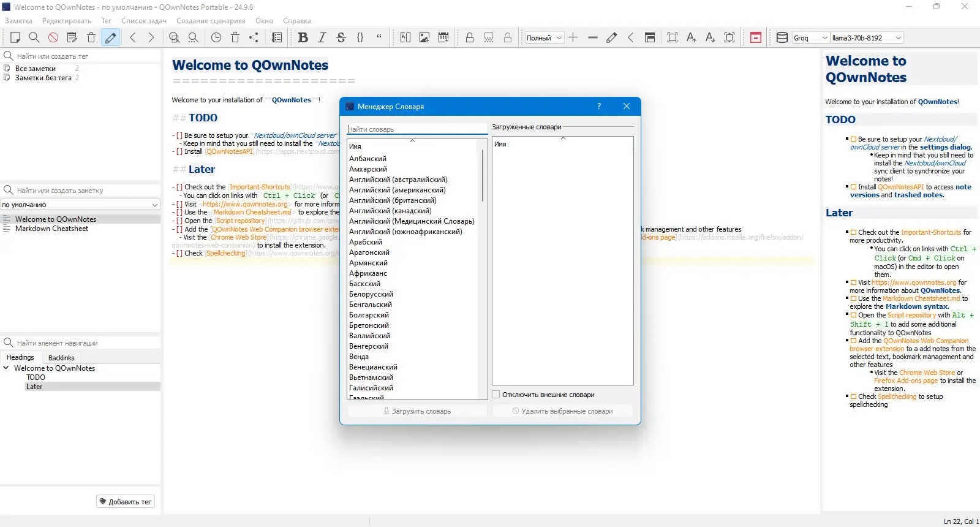The height and width of the screenshot is (527, 980).
Task: Insert code block with curly braces icon
Action: click(360, 37)
